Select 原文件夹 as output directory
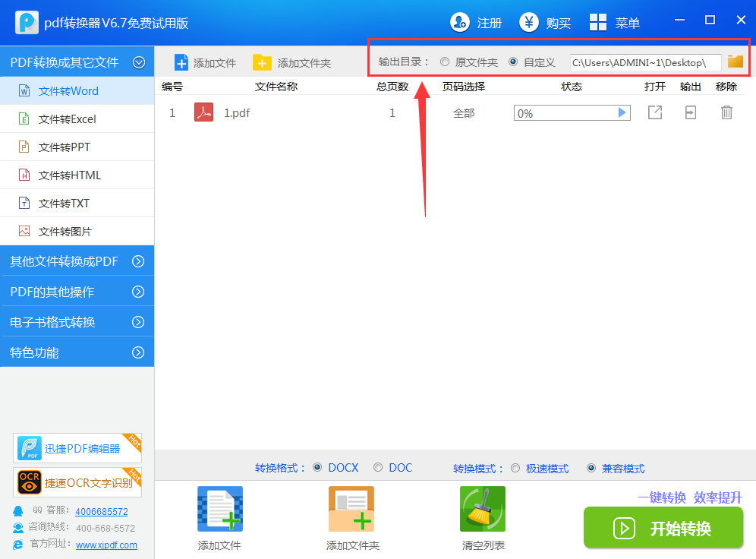Screen dimensions: 756x559 (445, 62)
